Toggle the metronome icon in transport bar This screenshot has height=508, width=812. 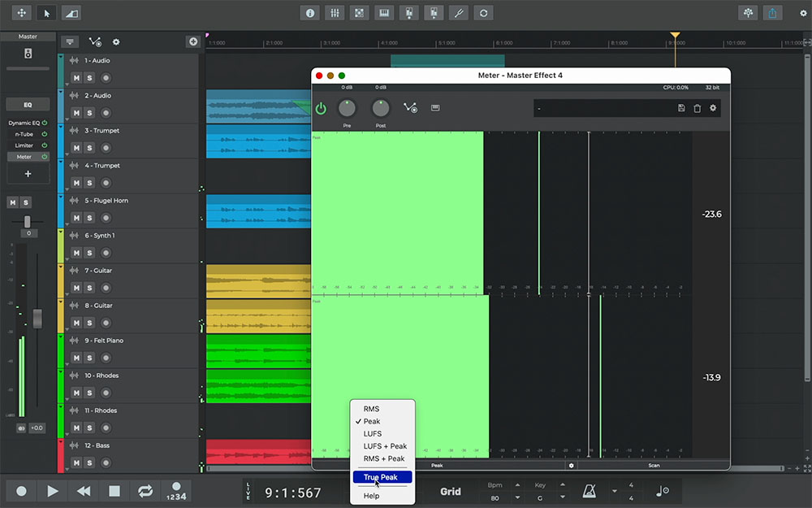[x=590, y=491]
